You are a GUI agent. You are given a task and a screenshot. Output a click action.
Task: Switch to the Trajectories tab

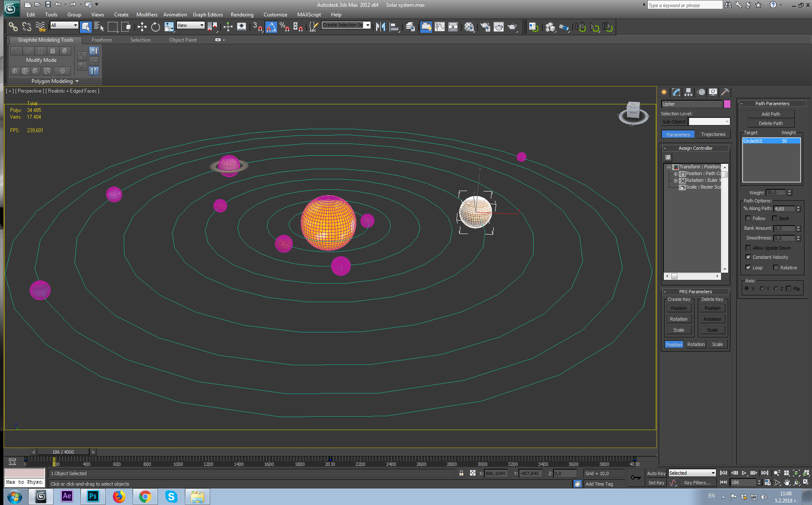pyautogui.click(x=713, y=134)
